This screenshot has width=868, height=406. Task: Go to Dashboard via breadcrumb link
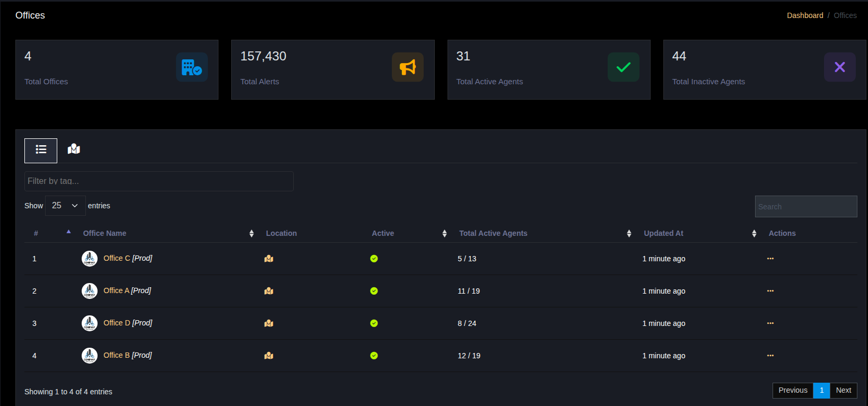coord(804,15)
